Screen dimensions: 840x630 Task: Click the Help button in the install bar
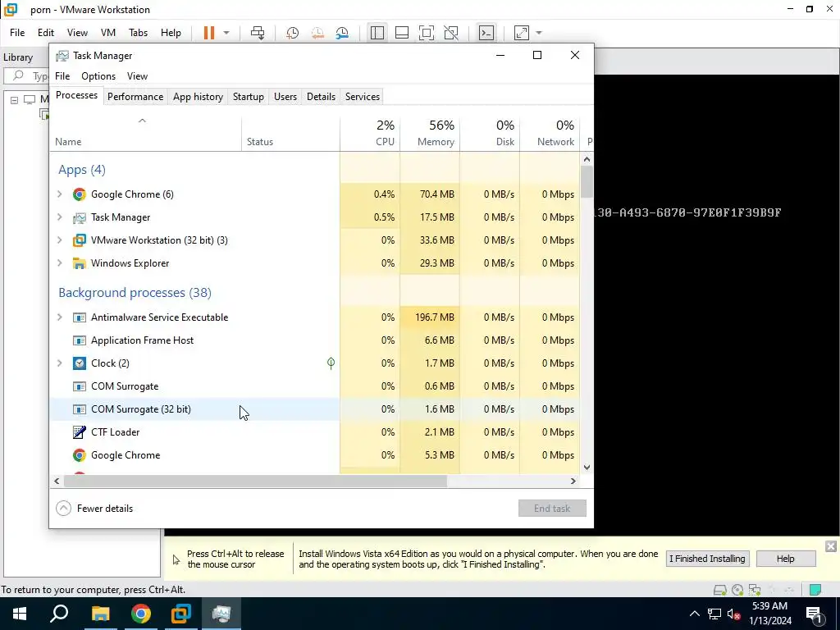785,559
